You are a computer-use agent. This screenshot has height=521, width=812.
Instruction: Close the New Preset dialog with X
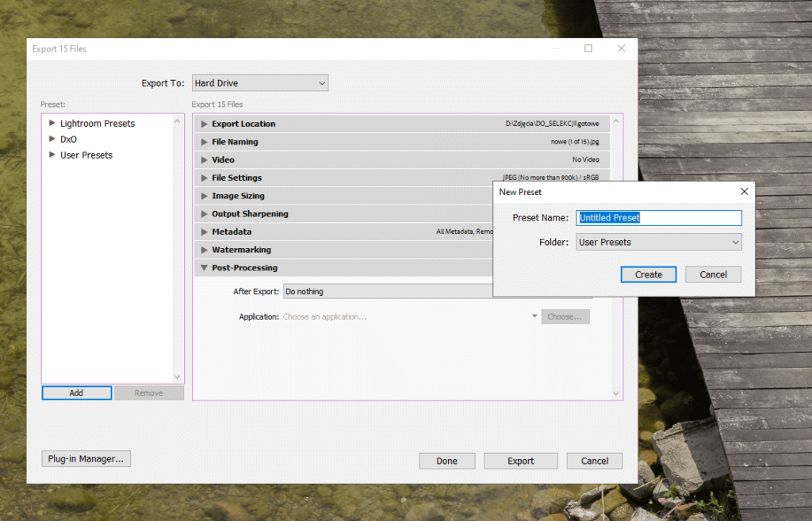click(744, 192)
